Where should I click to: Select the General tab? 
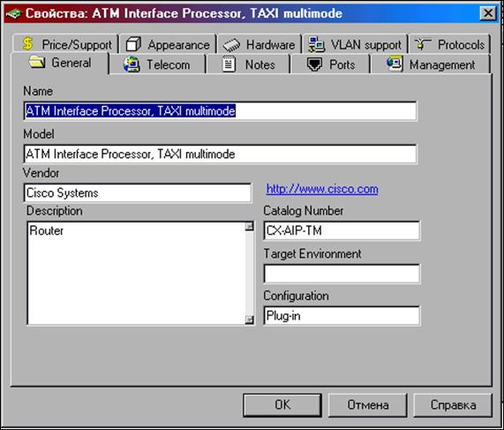pyautogui.click(x=60, y=63)
